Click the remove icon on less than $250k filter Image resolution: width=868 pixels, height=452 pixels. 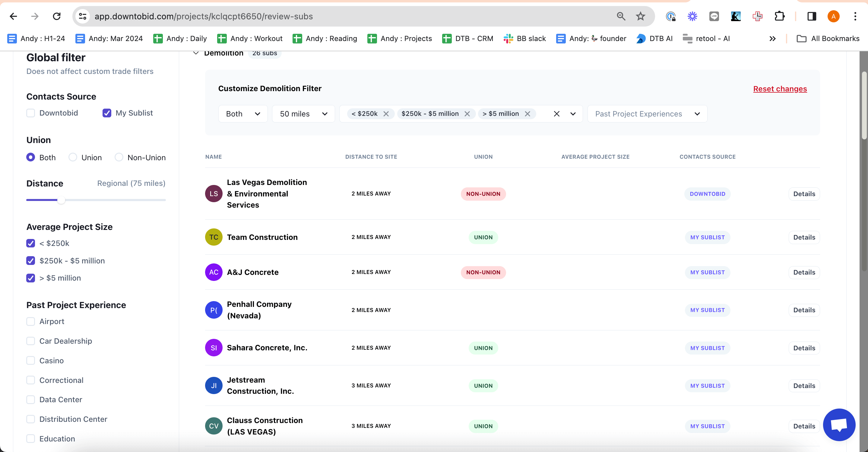click(386, 114)
